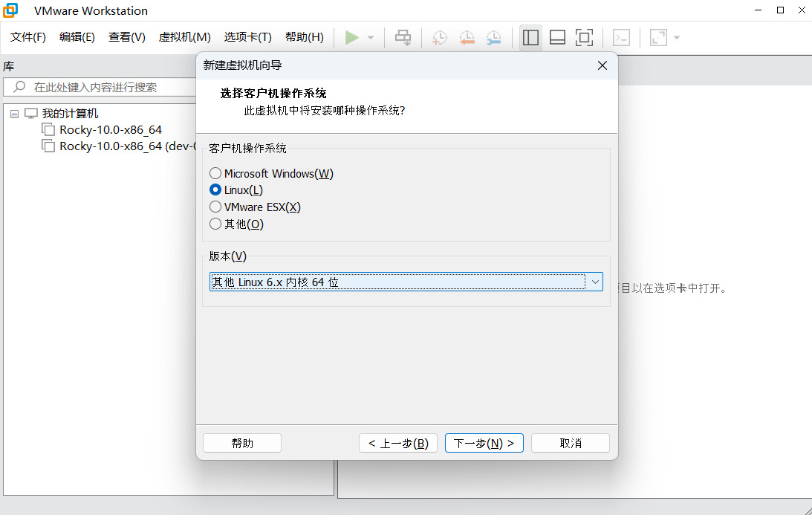Click the 取消 cancel button
Image resolution: width=812 pixels, height=515 pixels.
click(570, 443)
